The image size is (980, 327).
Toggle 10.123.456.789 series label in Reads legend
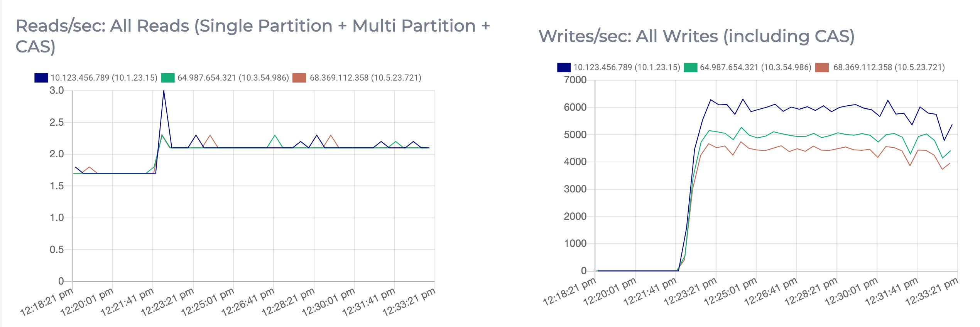click(104, 78)
